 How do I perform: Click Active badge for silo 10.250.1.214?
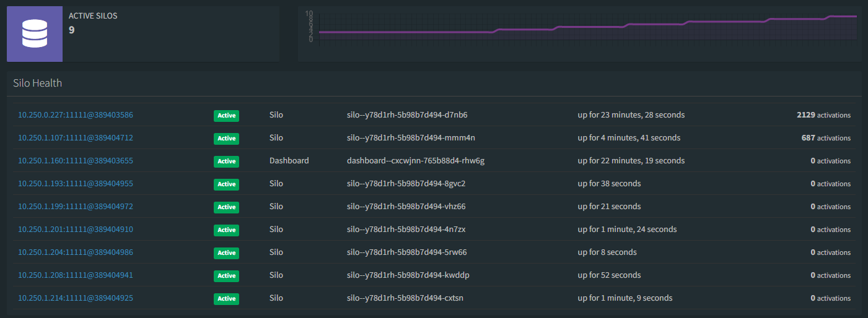pyautogui.click(x=227, y=299)
